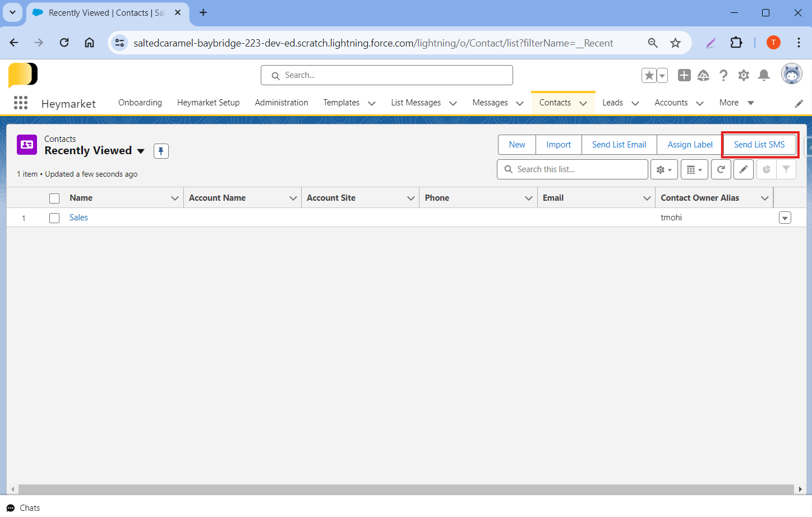This screenshot has height=517, width=812.
Task: Click the inline edit pencil button
Action: tap(744, 169)
